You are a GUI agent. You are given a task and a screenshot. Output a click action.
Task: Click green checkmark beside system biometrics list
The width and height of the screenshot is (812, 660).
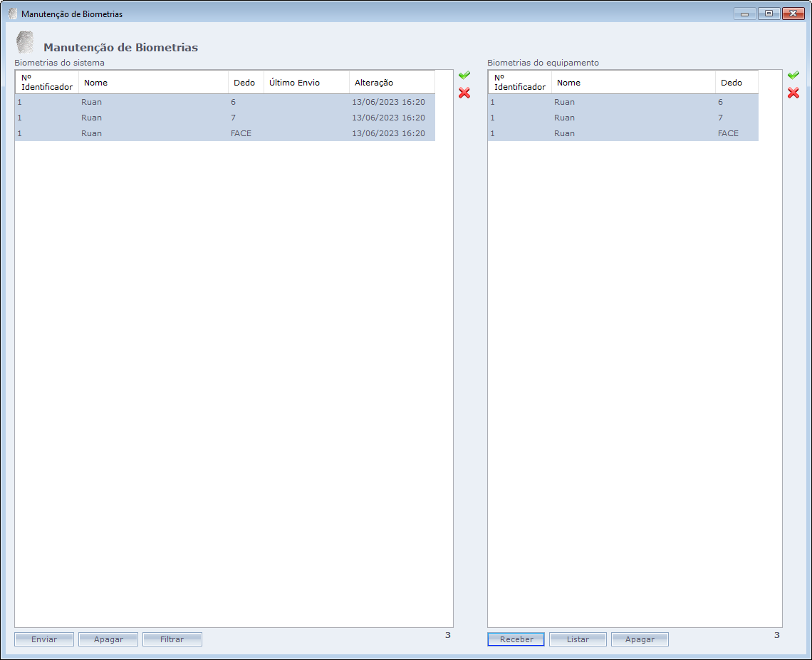(464, 76)
